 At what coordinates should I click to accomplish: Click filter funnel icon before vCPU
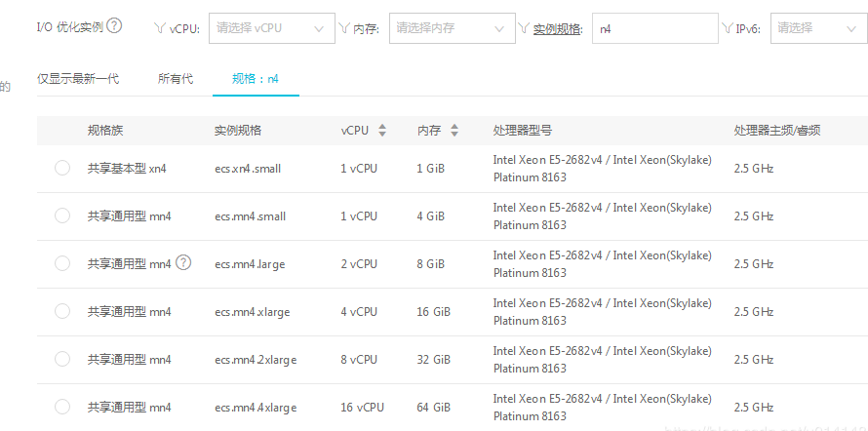160,28
